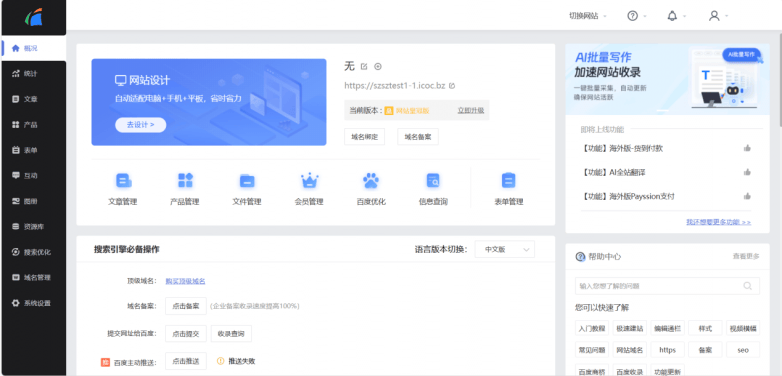This screenshot has height=376, width=782.
Task: Click the 购买顶级域名 link
Action: click(x=186, y=281)
